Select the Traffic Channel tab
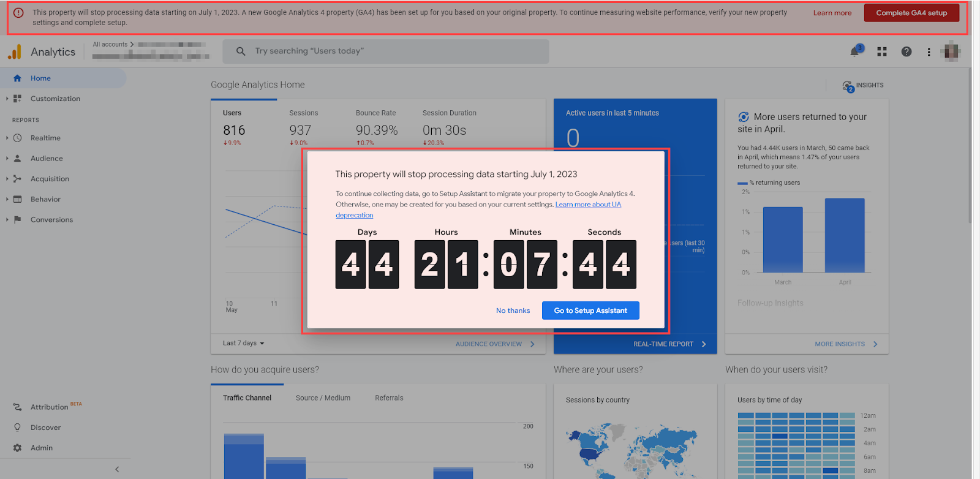The height and width of the screenshot is (479, 980). pyautogui.click(x=247, y=398)
